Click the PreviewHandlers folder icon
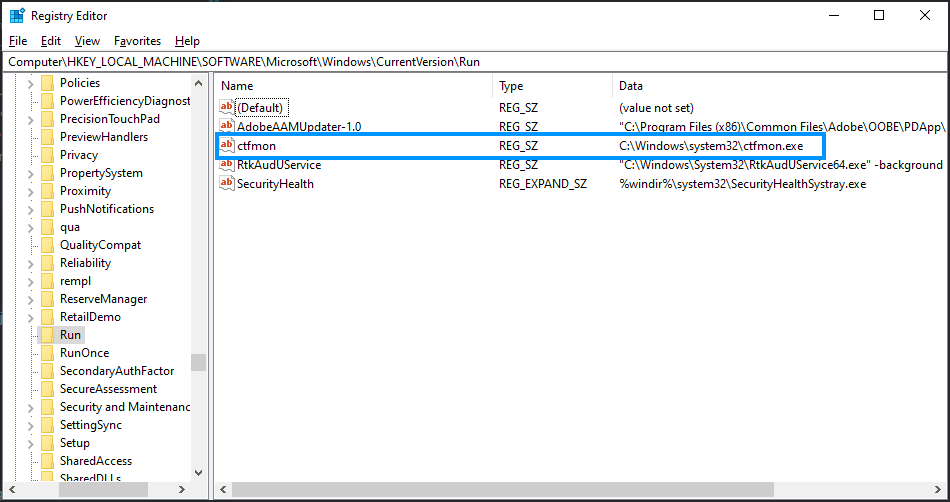 tap(47, 137)
